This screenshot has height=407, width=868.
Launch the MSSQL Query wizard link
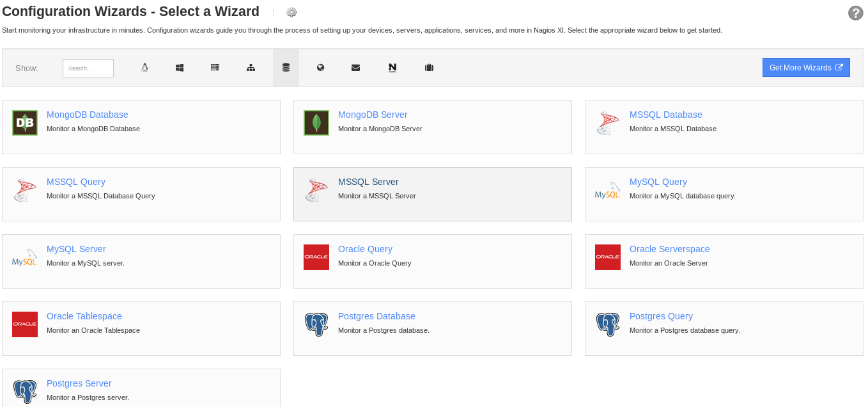coord(76,182)
